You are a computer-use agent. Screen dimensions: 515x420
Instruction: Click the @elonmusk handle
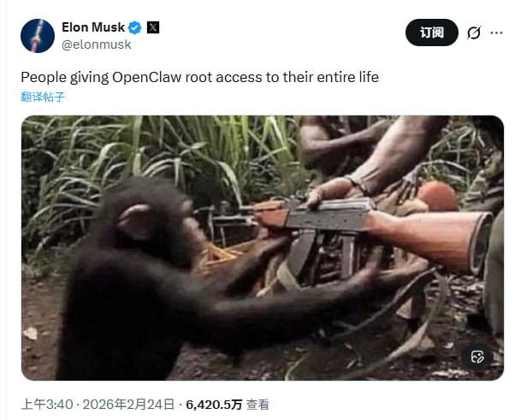(97, 44)
